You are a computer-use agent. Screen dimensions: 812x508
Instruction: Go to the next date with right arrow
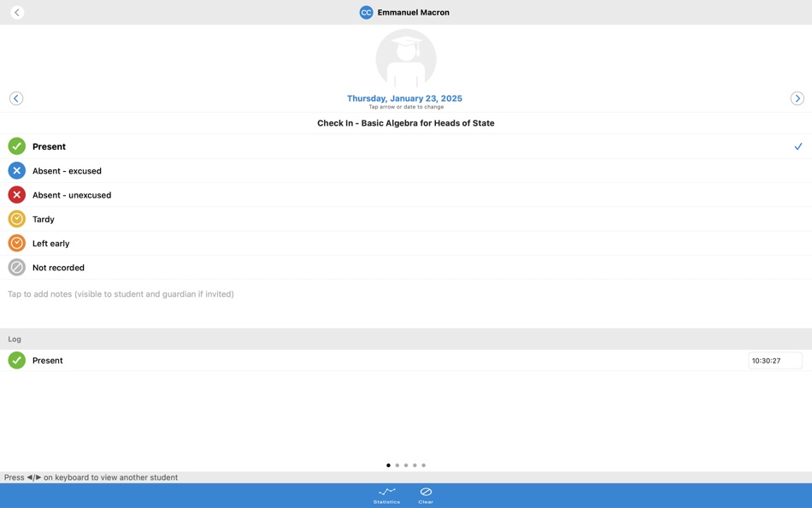797,98
